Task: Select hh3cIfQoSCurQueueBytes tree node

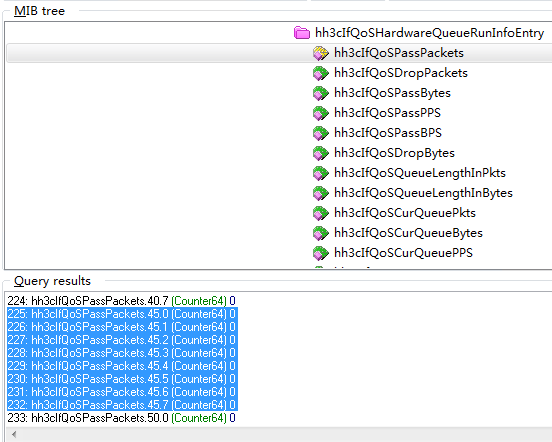Action: click(408, 233)
